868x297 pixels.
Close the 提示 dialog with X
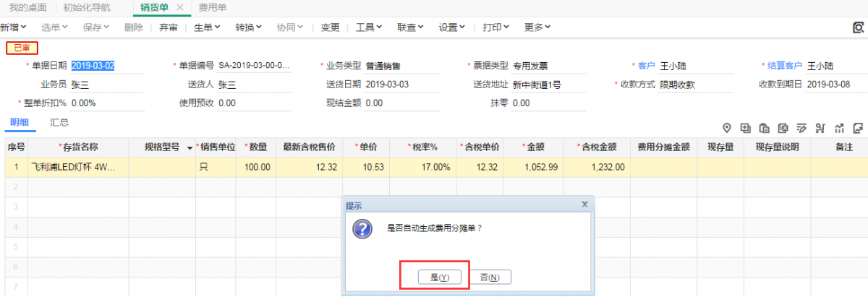(584, 205)
